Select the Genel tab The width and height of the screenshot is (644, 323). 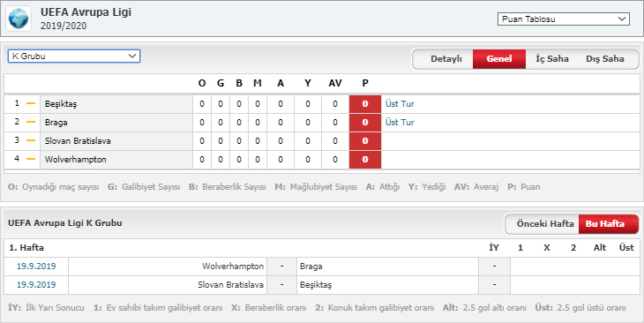(x=499, y=59)
